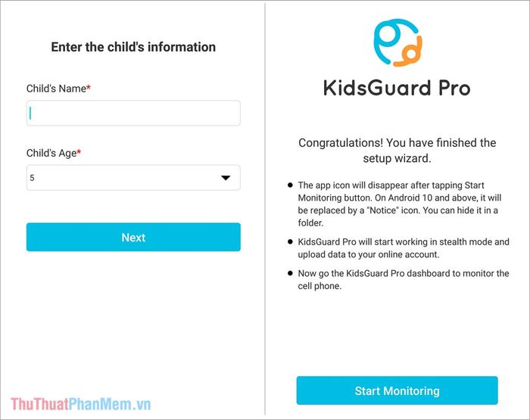The width and height of the screenshot is (530, 420).
Task: Click the note about the app icon disappearing
Action: click(x=403, y=204)
